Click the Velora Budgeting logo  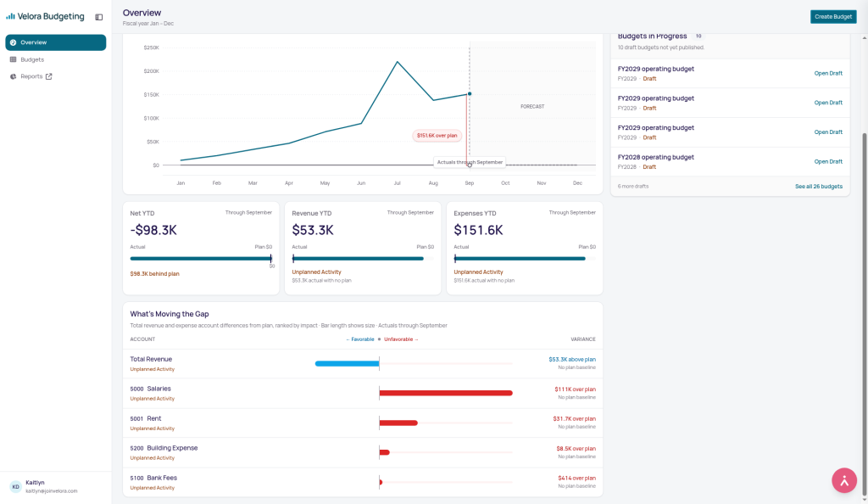click(46, 17)
